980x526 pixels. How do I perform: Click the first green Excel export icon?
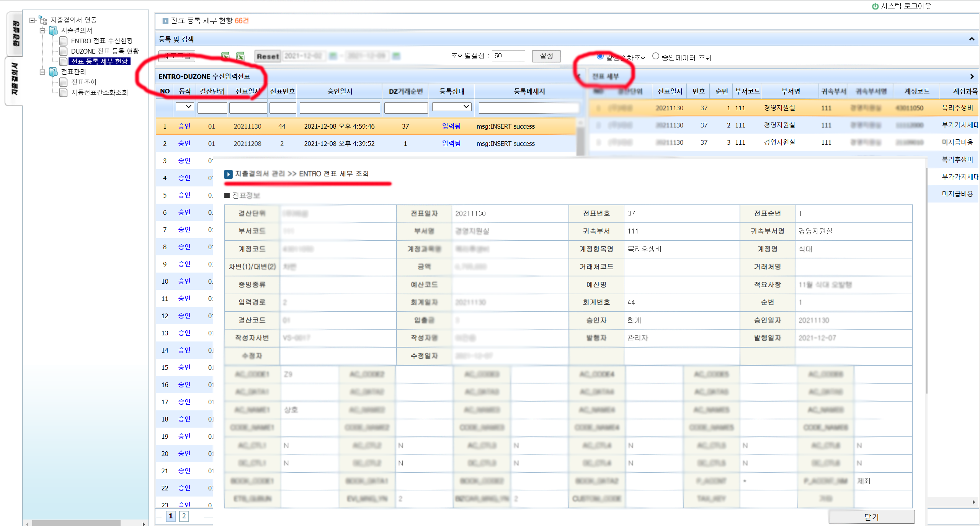coord(225,56)
